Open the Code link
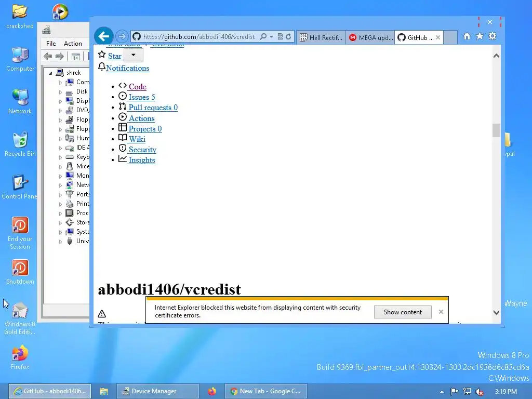 [x=137, y=87]
